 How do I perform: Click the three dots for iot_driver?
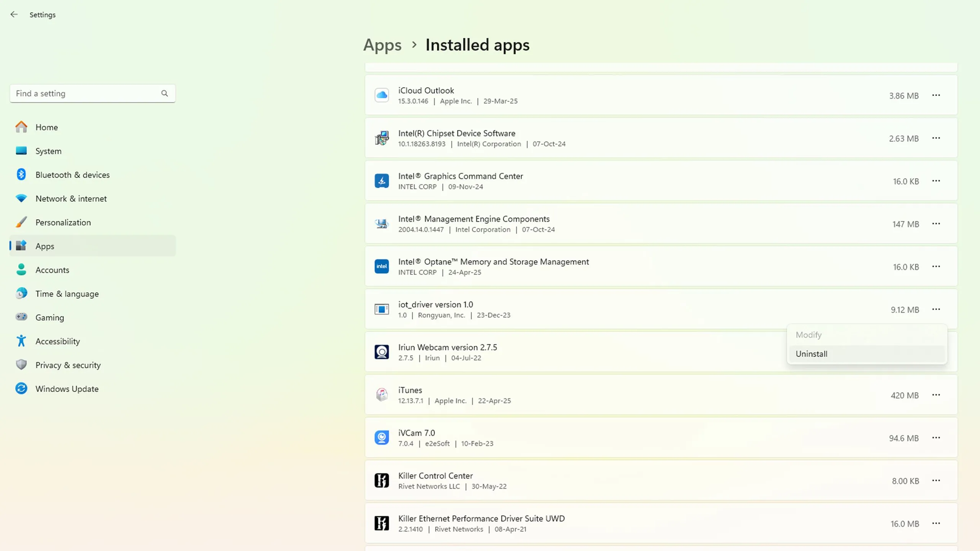(x=936, y=310)
